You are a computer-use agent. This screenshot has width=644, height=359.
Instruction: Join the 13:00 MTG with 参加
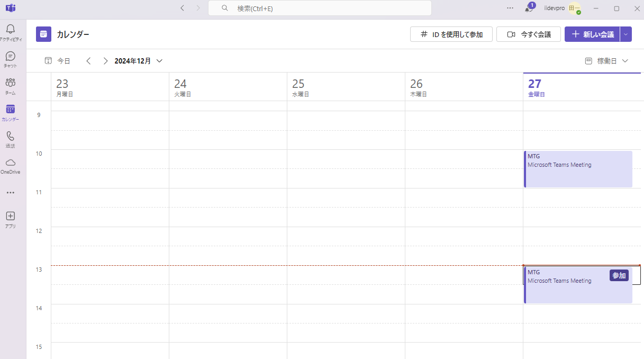(x=619, y=275)
